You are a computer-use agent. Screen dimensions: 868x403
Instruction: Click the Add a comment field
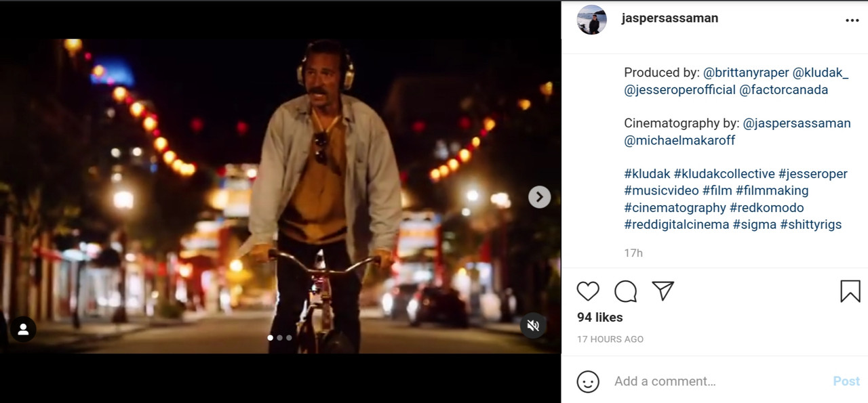pyautogui.click(x=719, y=381)
